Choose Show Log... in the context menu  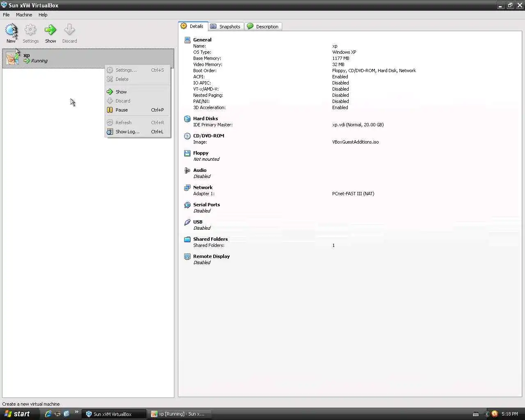coord(138,132)
